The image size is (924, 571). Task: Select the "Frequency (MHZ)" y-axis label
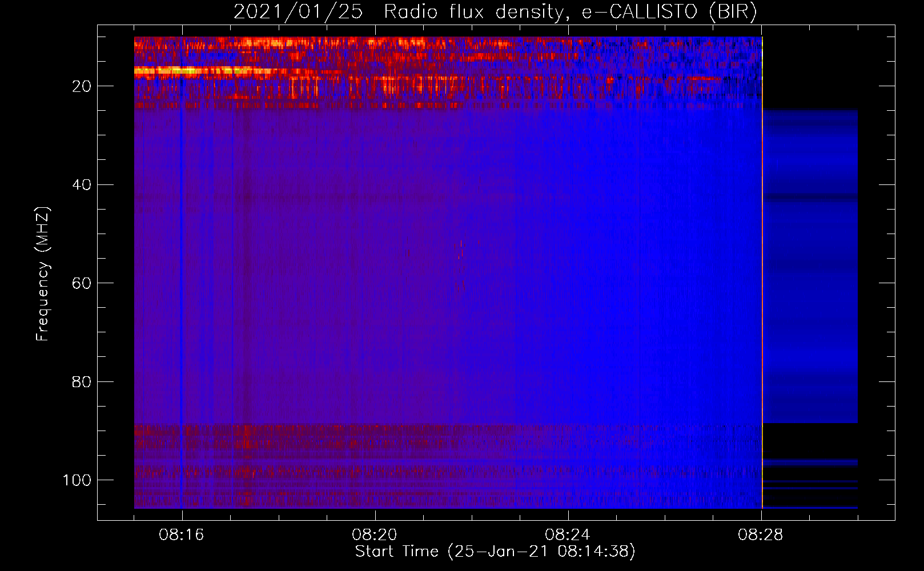[43, 274]
